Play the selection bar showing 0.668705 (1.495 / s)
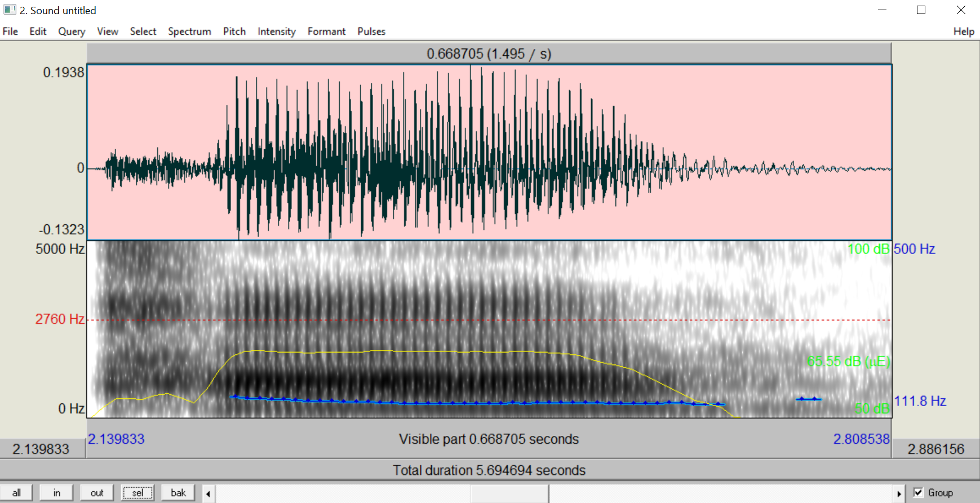The width and height of the screenshot is (980, 503). [489, 54]
